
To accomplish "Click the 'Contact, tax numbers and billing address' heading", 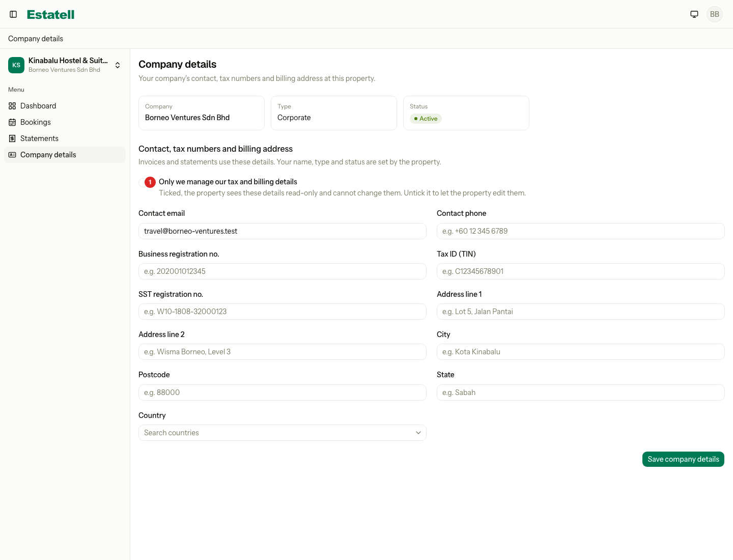I will click(x=216, y=149).
